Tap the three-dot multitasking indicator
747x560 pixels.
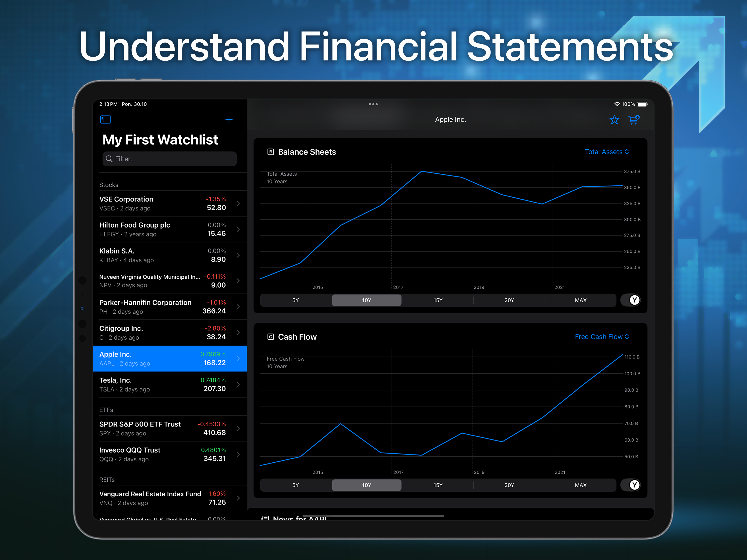click(x=373, y=104)
